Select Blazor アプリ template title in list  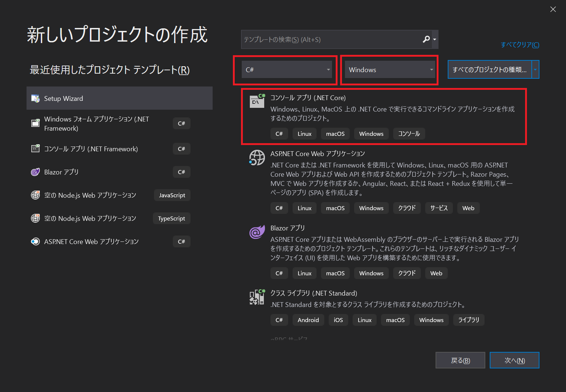coord(287,228)
